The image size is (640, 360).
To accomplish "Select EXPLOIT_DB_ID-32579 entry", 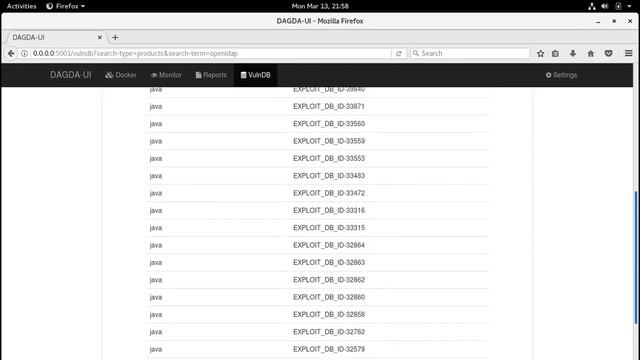I will pyautogui.click(x=329, y=349).
